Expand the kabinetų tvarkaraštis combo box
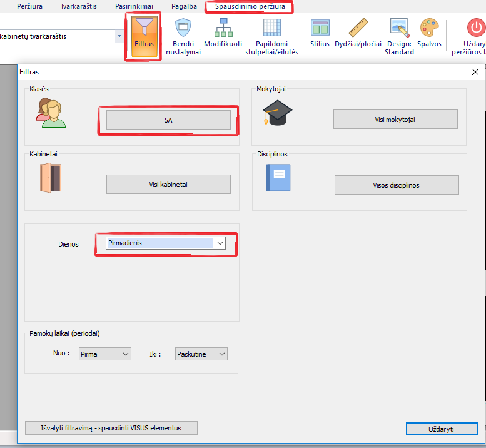Image resolution: width=486 pixels, height=448 pixels. (x=119, y=36)
